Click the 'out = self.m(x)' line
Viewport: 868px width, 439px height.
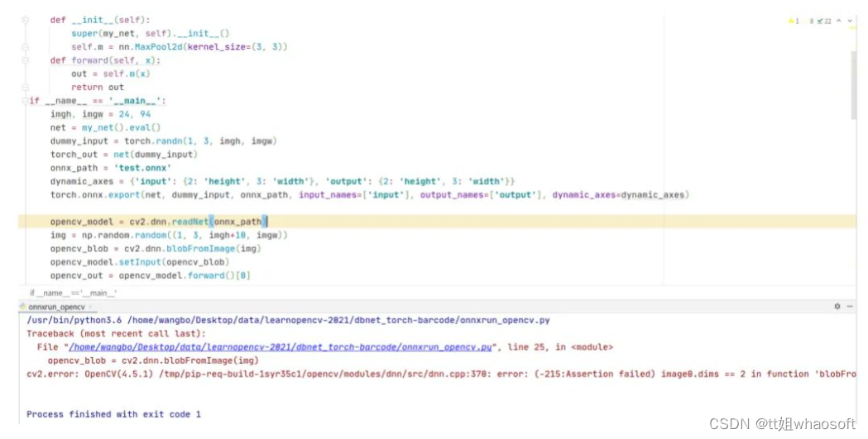tap(110, 74)
